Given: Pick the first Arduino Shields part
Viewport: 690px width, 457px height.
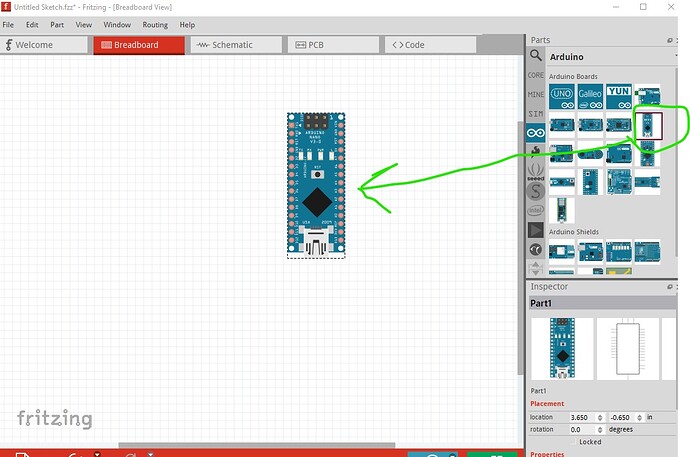Looking at the screenshot, I should point(562,252).
